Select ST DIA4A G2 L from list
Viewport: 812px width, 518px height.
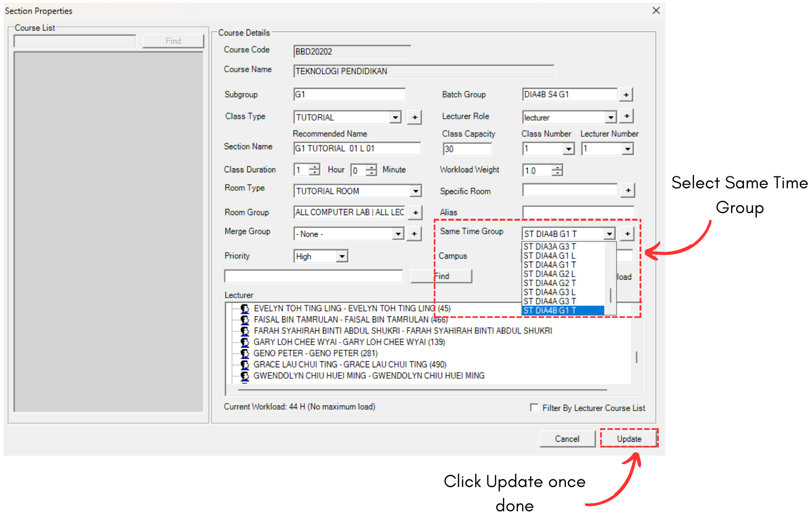click(x=549, y=274)
